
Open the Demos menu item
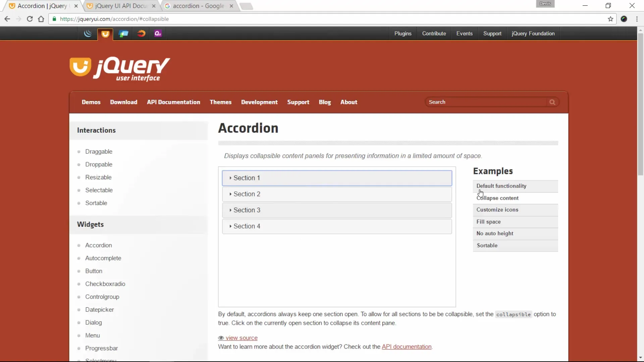(x=91, y=102)
